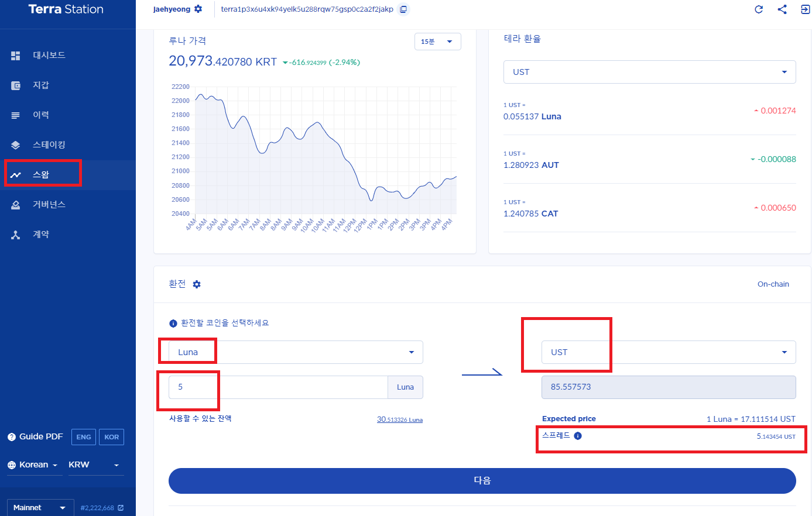This screenshot has height=516, width=812.
Task: Open swap settings gear next to 환전
Action: (x=197, y=284)
